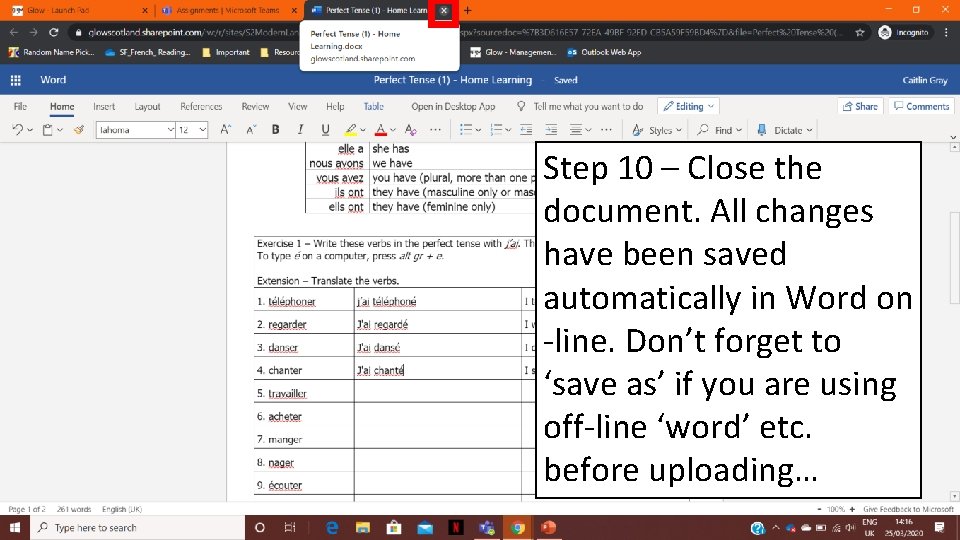This screenshot has height=540, width=960.
Task: Switch to the Layout tab
Action: [x=147, y=107]
